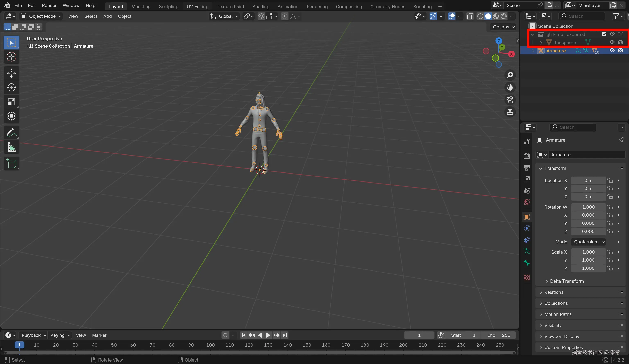Select the Scale tool
This screenshot has width=629, height=364.
(11, 102)
